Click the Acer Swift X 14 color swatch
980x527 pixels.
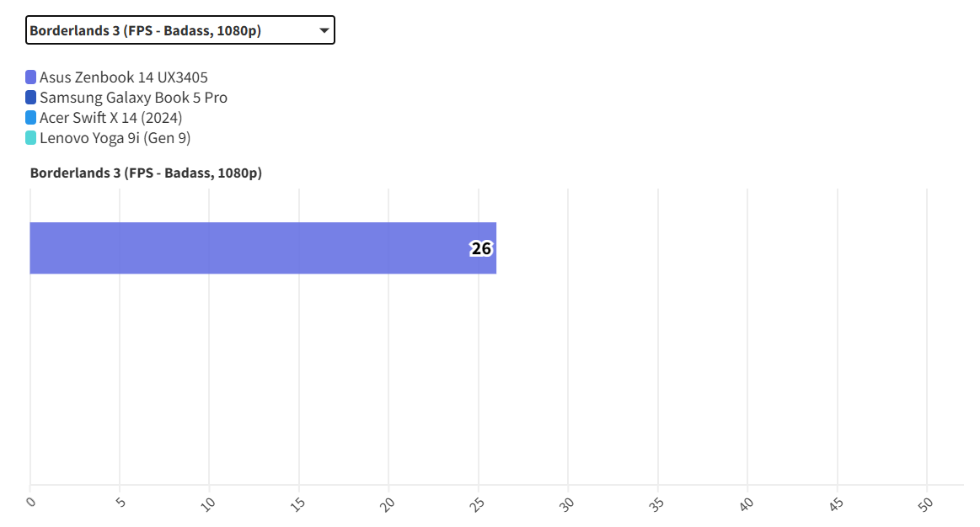(31, 118)
